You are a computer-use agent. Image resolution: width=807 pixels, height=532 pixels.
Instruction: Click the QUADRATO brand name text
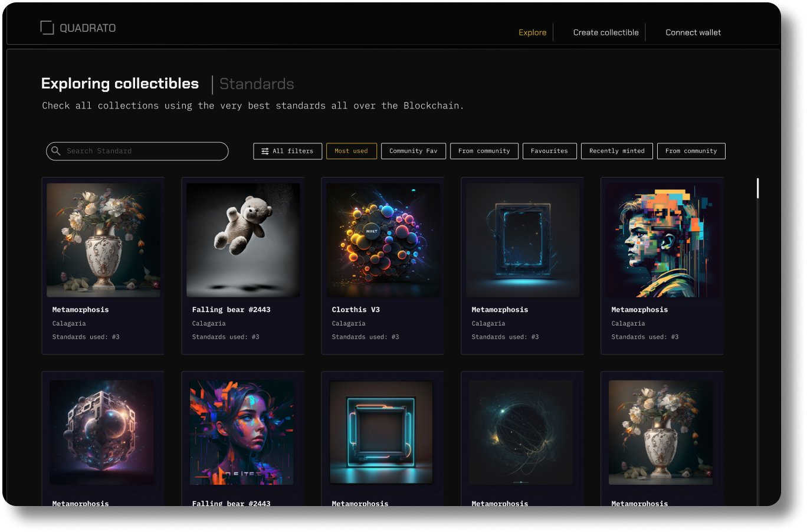tap(88, 28)
